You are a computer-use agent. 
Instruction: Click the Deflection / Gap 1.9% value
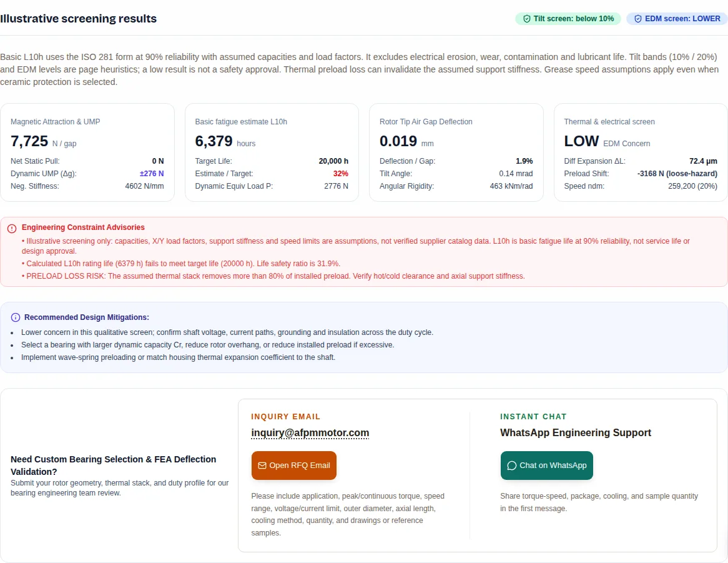(524, 161)
